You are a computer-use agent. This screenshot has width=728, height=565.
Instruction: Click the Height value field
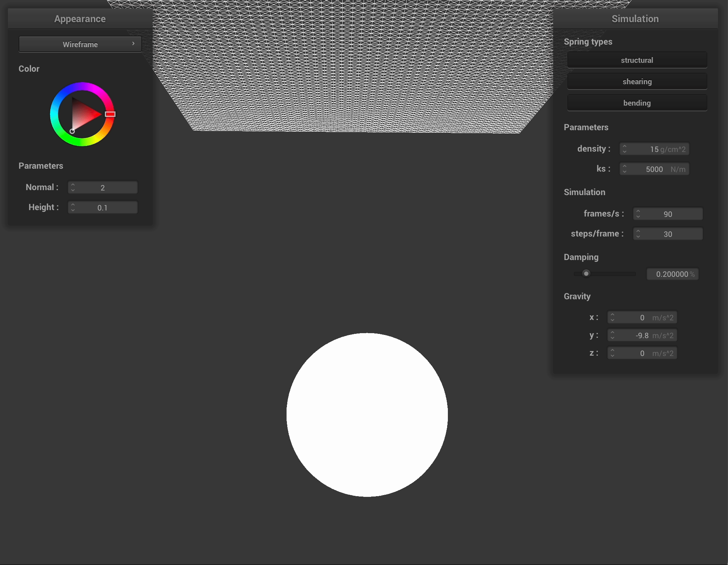click(103, 207)
